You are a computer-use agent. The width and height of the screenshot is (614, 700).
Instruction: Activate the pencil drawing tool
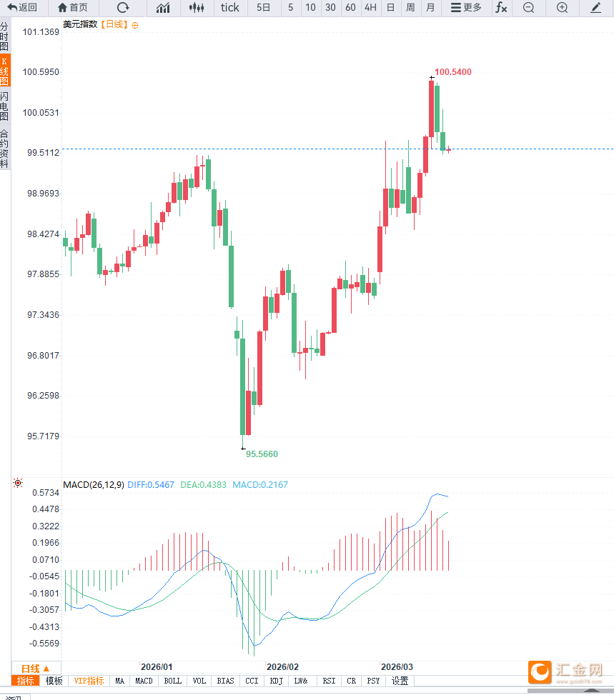(596, 8)
